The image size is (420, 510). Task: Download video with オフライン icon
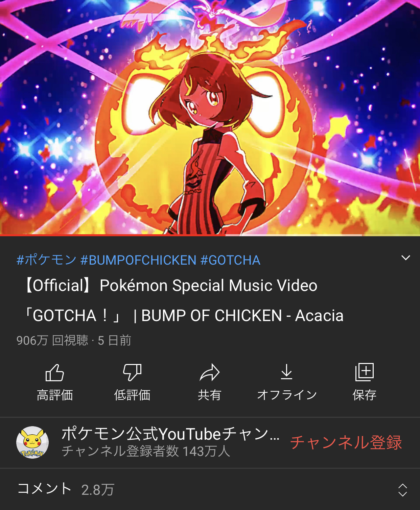pos(287,372)
